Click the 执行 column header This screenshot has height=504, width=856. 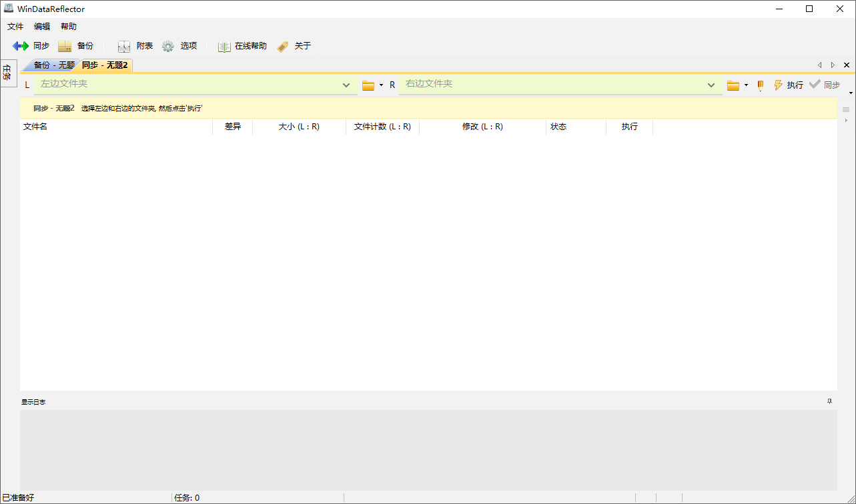pyautogui.click(x=630, y=127)
